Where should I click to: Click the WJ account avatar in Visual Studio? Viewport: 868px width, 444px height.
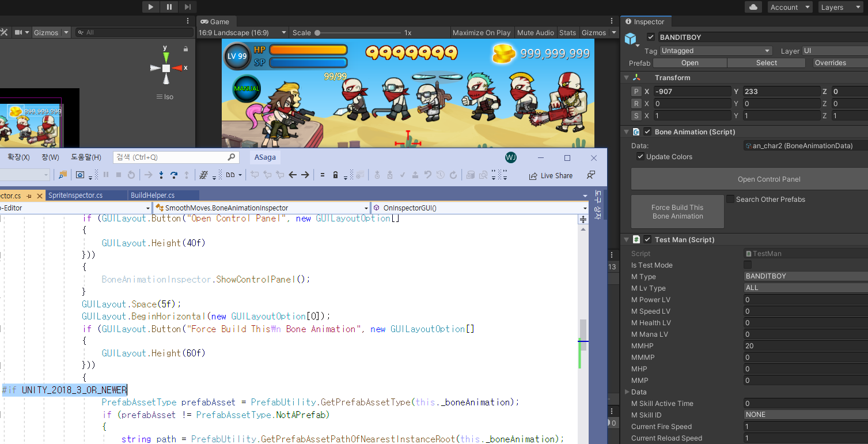[511, 157]
